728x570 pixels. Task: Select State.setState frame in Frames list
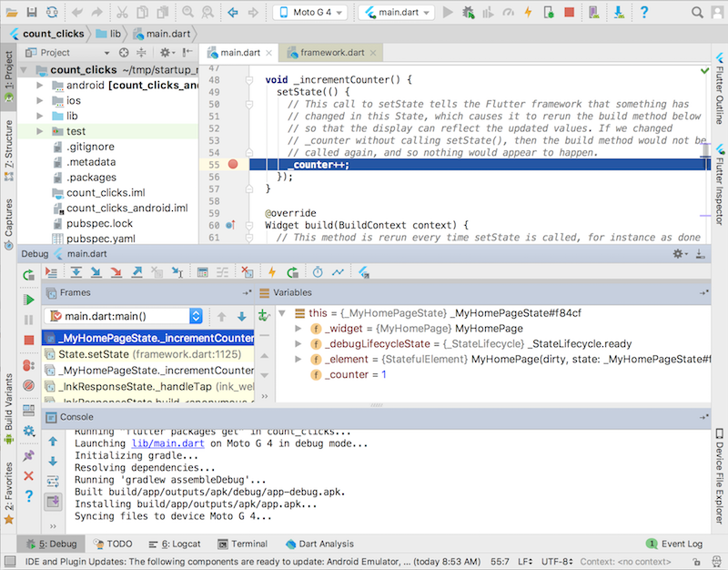(148, 354)
